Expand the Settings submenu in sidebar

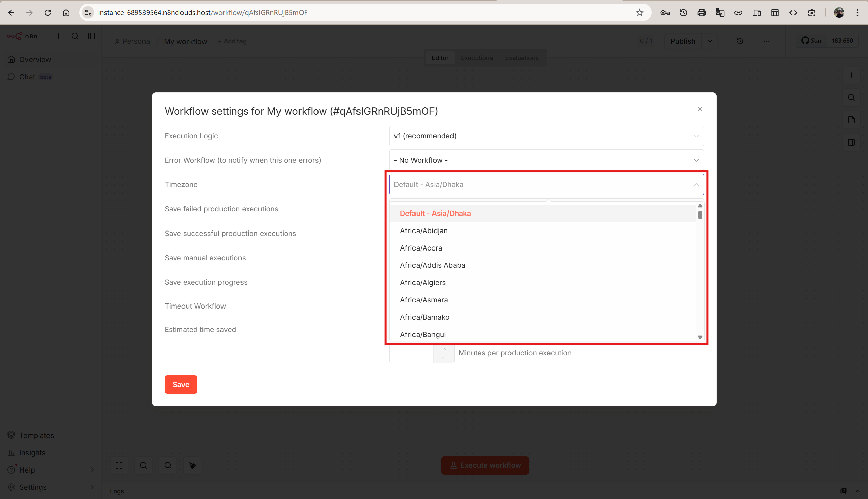point(92,487)
